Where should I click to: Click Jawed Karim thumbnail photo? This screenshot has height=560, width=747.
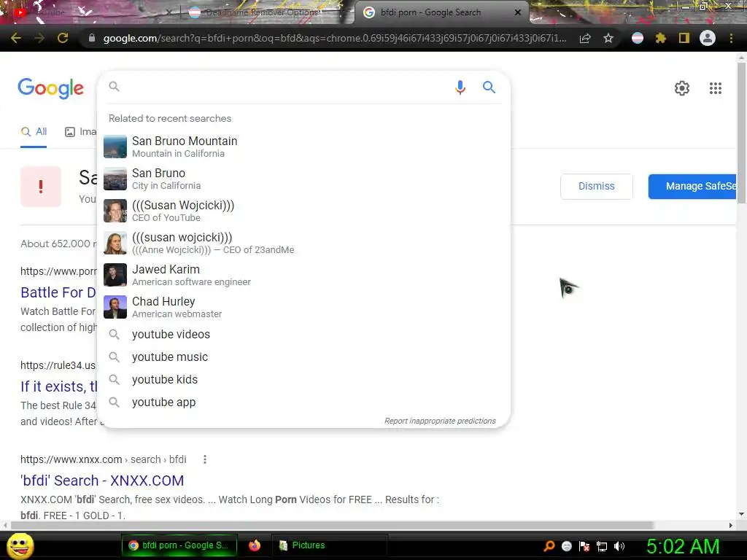115,275
